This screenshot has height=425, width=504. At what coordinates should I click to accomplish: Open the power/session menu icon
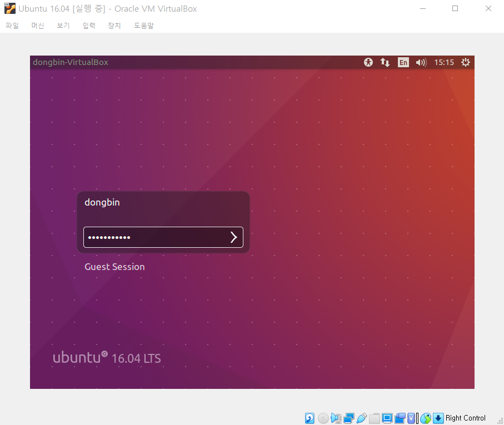466,62
